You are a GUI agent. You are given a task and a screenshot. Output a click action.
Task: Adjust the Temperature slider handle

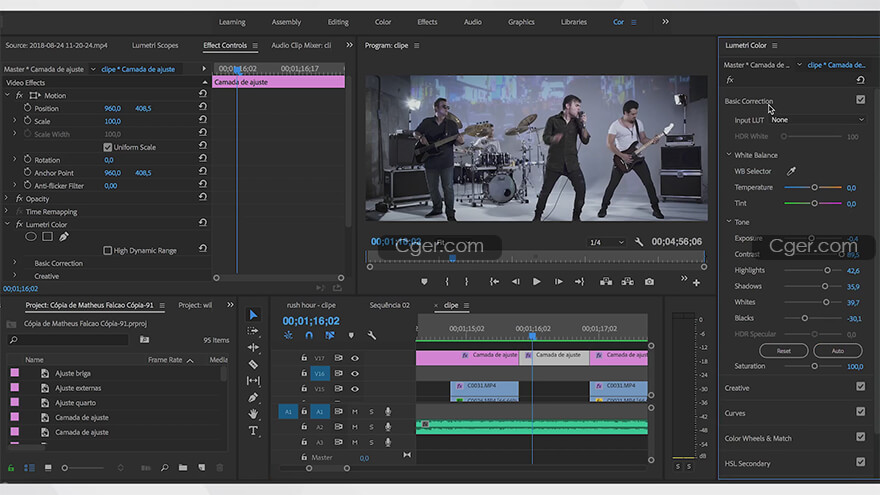click(814, 187)
